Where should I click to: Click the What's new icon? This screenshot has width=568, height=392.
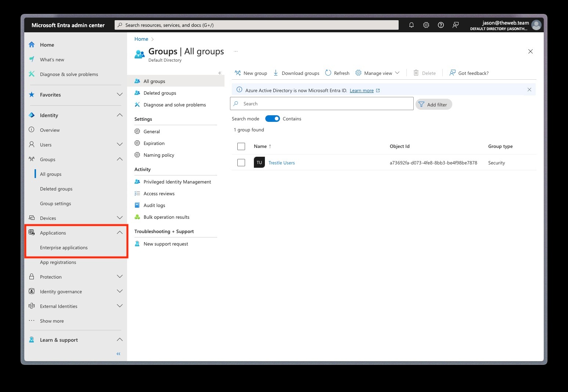coord(32,59)
